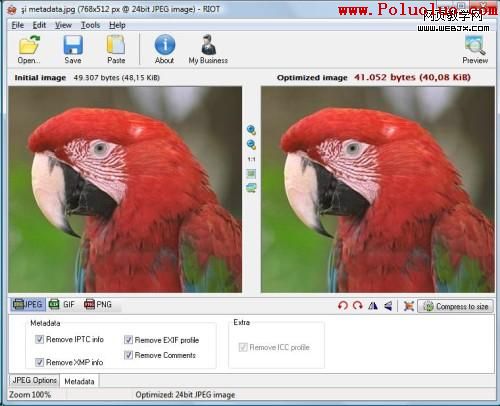The width and height of the screenshot is (500, 406).
Task: Click the Zoom 100% status bar entry
Action: 30,395
